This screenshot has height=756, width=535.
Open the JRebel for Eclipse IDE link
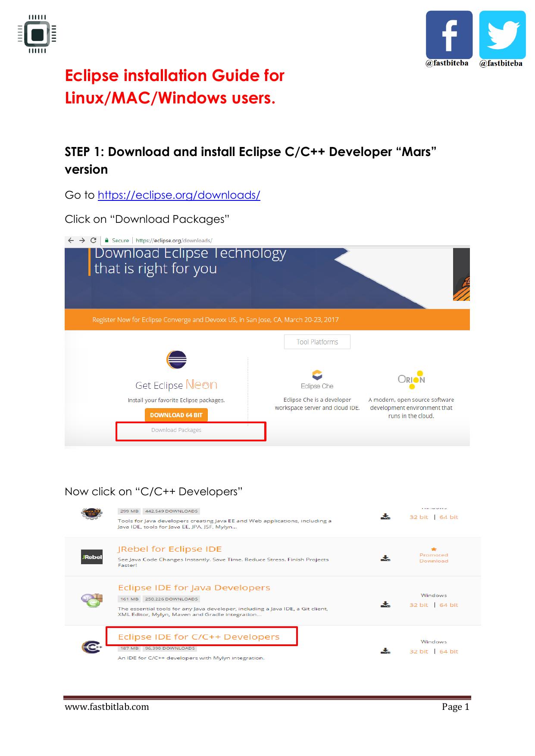pos(170,549)
